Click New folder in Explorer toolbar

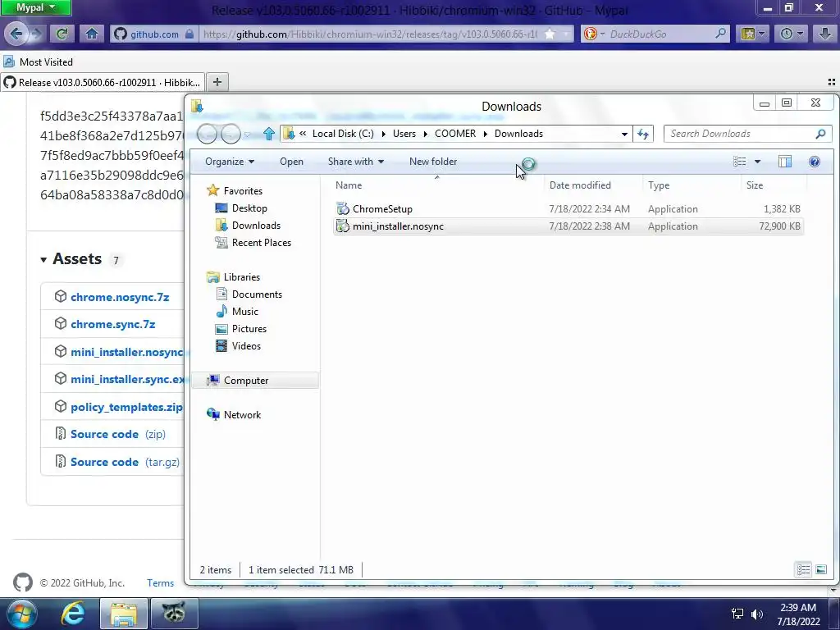433,162
